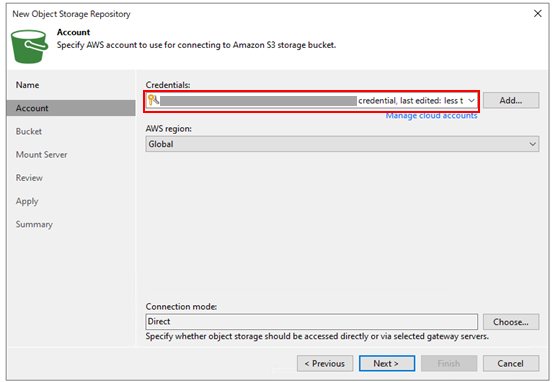Viewport: 553px width, 382px height.
Task: Select the Summary step in sidebar
Action: pyautogui.click(x=34, y=224)
